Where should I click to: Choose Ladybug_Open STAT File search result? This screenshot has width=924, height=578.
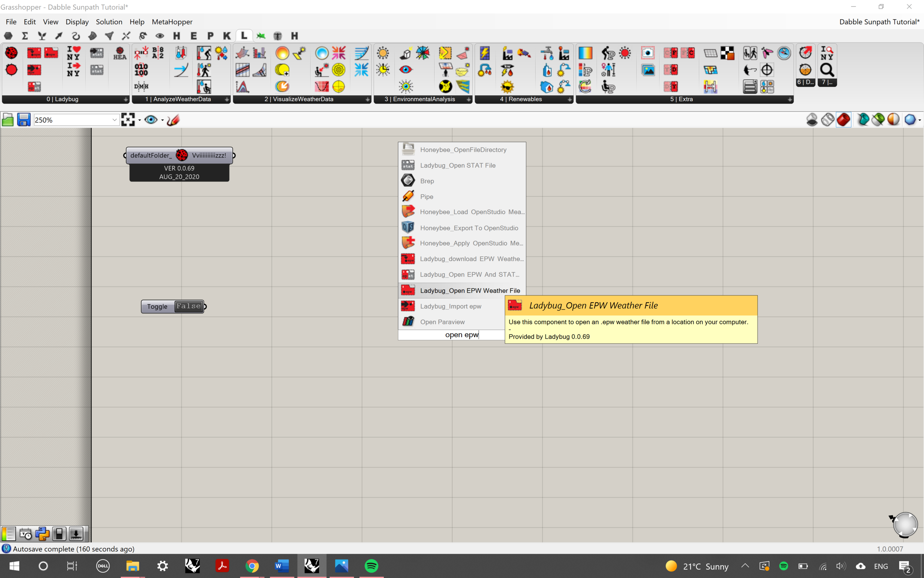click(458, 165)
